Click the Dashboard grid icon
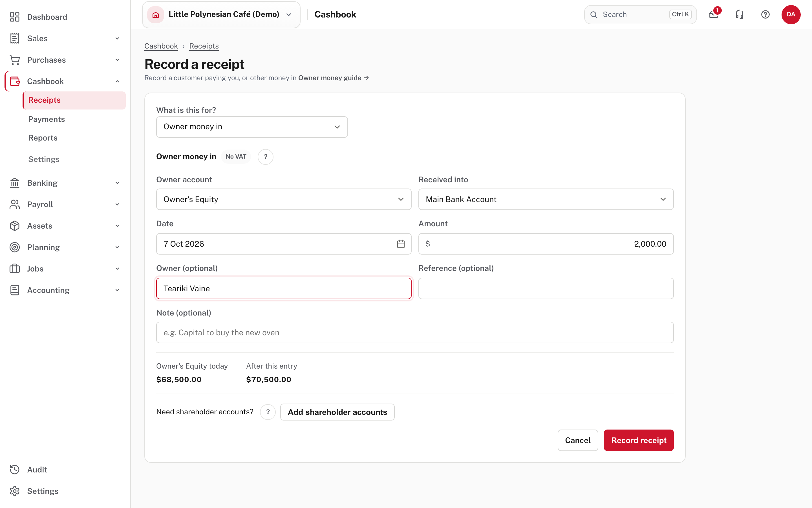812x508 pixels. [x=14, y=17]
